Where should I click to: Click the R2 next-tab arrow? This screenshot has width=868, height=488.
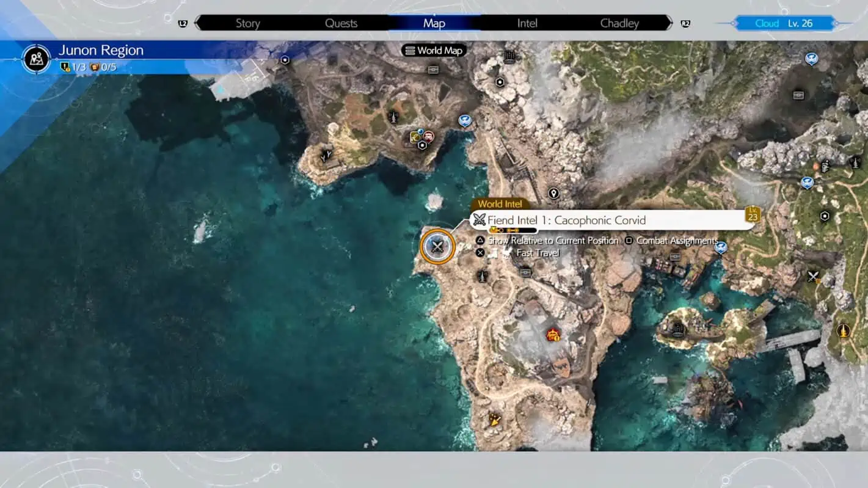coord(685,23)
